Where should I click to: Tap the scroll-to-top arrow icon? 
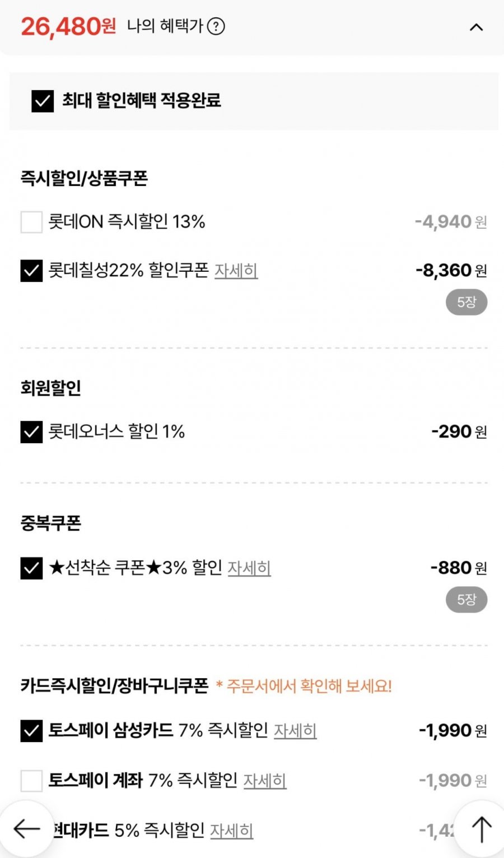pos(482,829)
